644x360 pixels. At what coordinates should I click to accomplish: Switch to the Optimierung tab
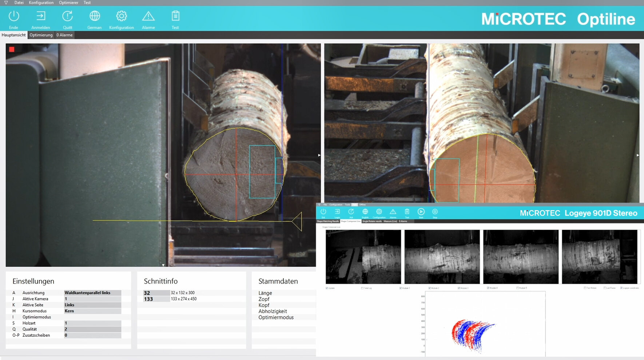click(41, 35)
